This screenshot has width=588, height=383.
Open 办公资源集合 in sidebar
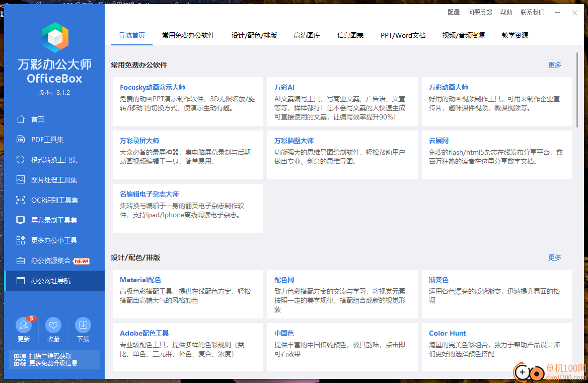click(55, 261)
